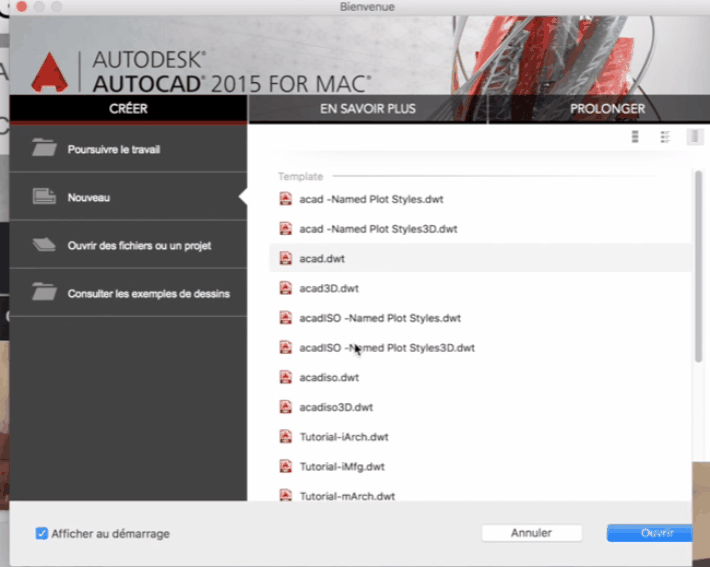Image resolution: width=710 pixels, height=567 pixels.
Task: Click file icon of acadISO -Named Plot Styles3D.dwt
Action: pyautogui.click(x=285, y=347)
